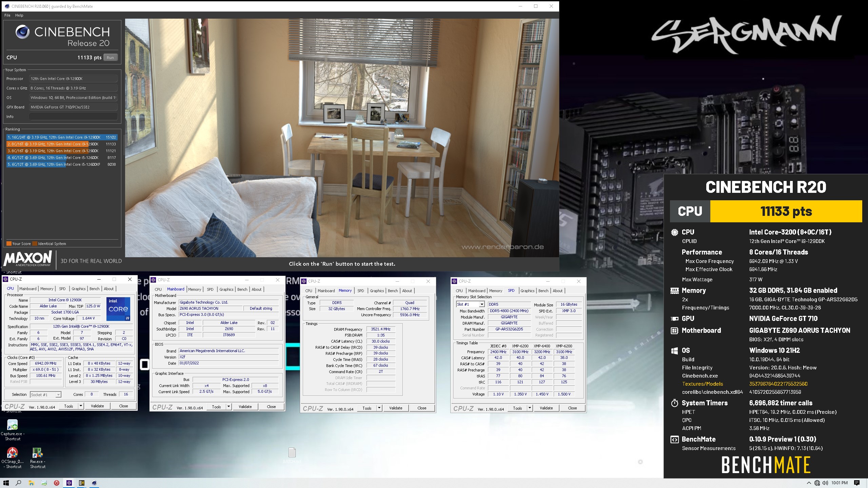The image size is (868, 488).
Task: Click the taskbar clock showing 10:01 PM
Action: tap(840, 483)
